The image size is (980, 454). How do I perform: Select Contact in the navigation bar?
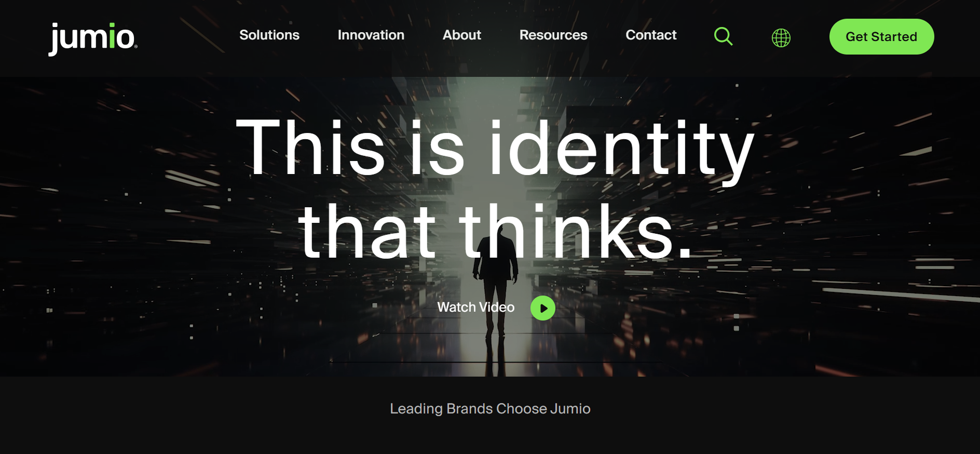[651, 35]
